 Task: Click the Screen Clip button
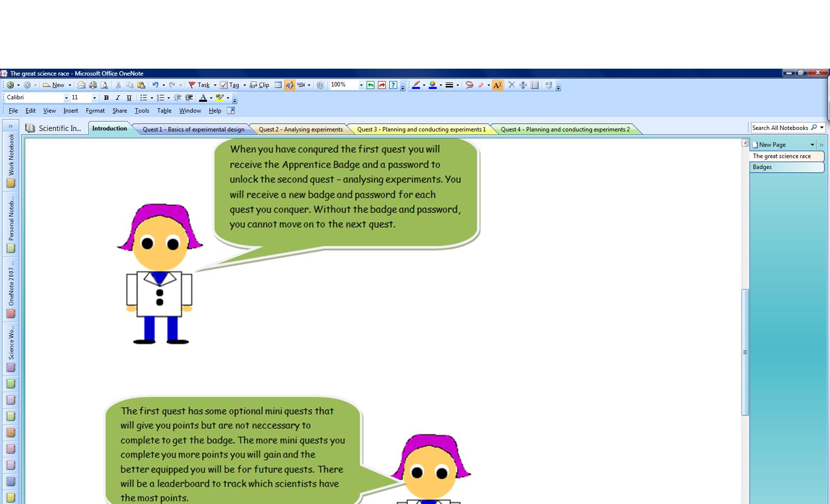click(259, 85)
